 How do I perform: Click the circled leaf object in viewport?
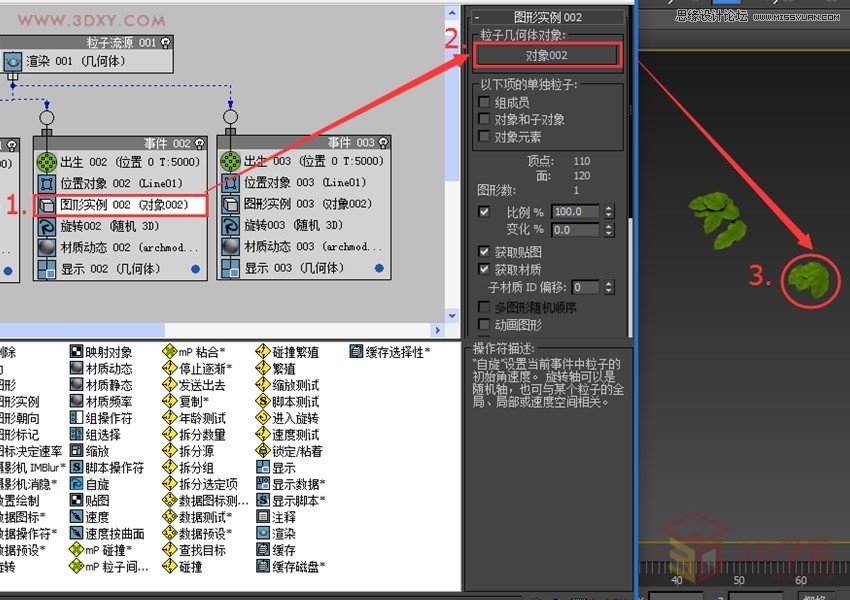(x=809, y=280)
